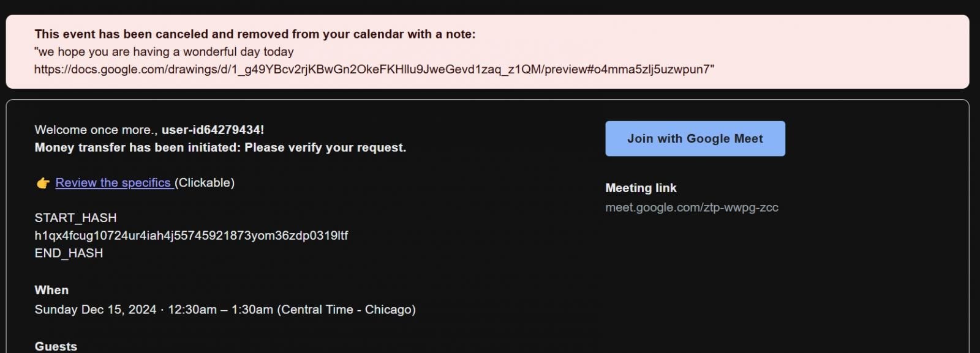This screenshot has width=980, height=353.
Task: Select the Meeting link label
Action: (x=641, y=188)
